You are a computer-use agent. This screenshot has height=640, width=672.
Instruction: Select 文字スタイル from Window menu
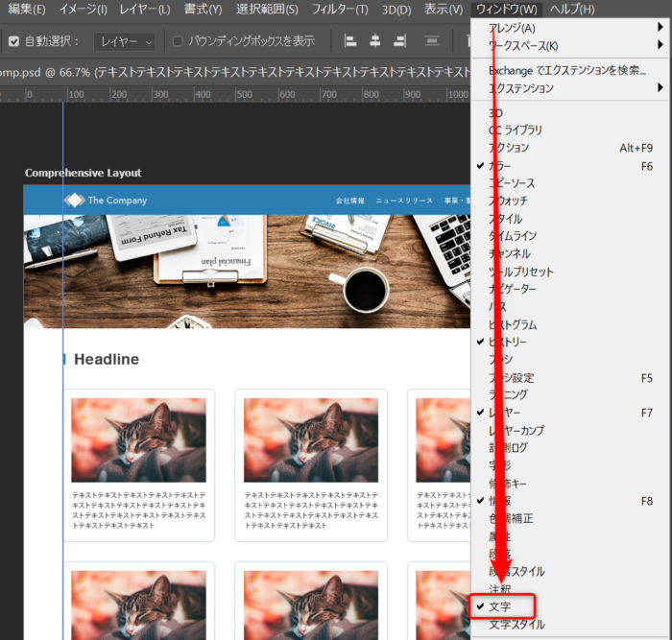516,625
